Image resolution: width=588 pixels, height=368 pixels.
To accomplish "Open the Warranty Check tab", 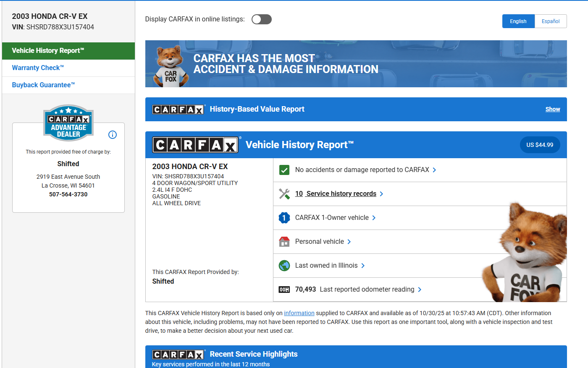I will (38, 68).
